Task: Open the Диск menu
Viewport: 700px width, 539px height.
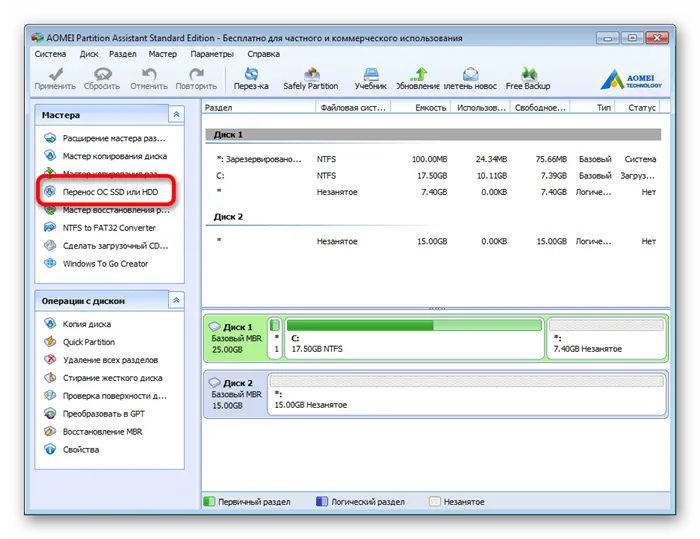Action: click(x=89, y=54)
